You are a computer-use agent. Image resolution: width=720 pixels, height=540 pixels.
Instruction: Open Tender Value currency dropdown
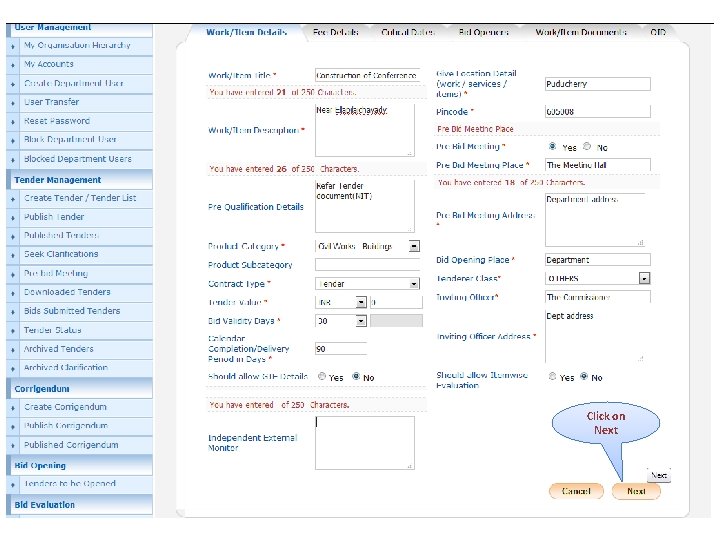pyautogui.click(x=361, y=303)
